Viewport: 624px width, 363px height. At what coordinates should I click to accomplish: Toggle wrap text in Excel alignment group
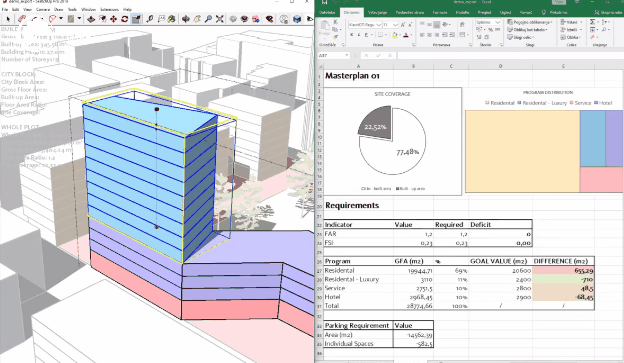coord(462,25)
